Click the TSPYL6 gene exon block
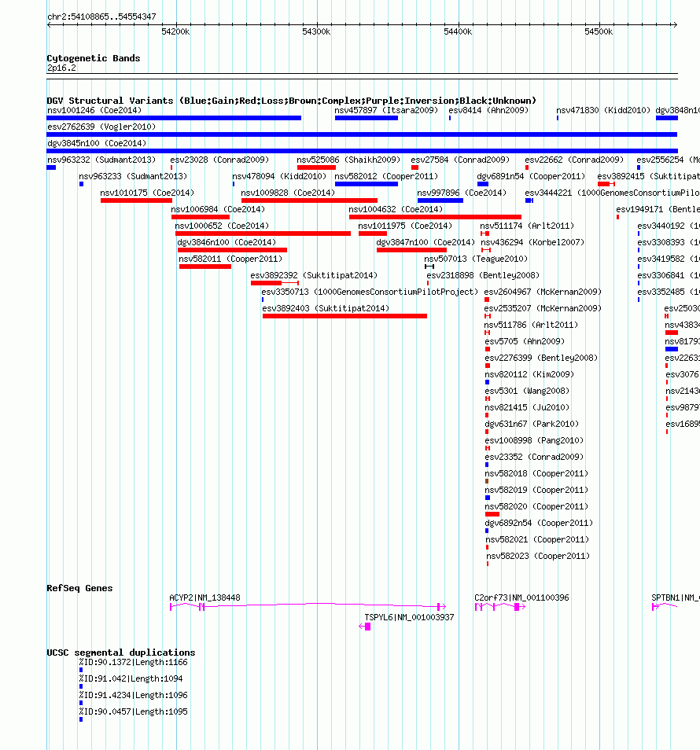This screenshot has height=750, width=700. (367, 627)
